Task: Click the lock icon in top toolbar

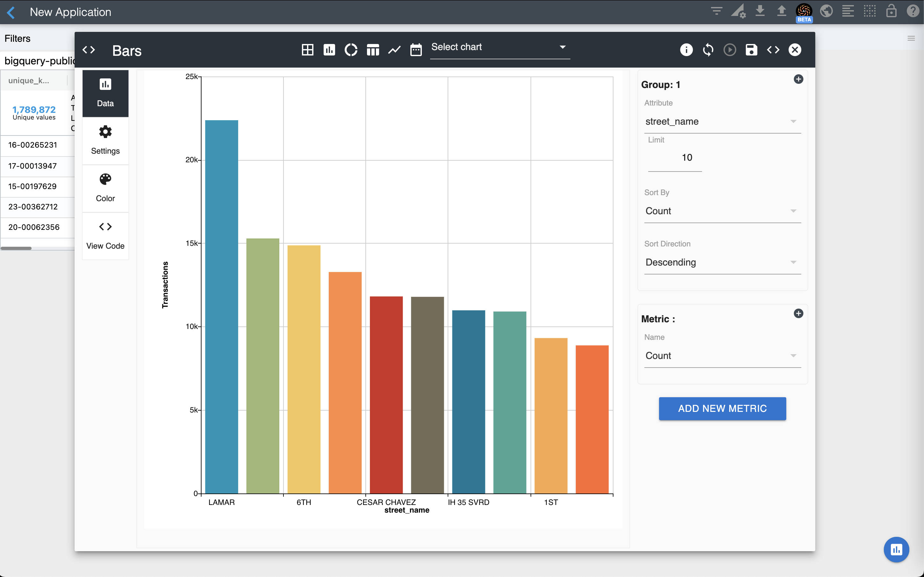Action: [x=891, y=11]
